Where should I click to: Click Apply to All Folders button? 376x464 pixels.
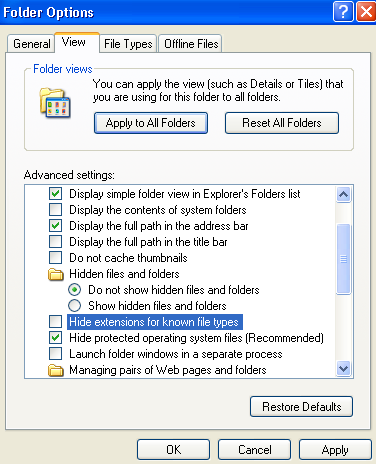pos(151,123)
